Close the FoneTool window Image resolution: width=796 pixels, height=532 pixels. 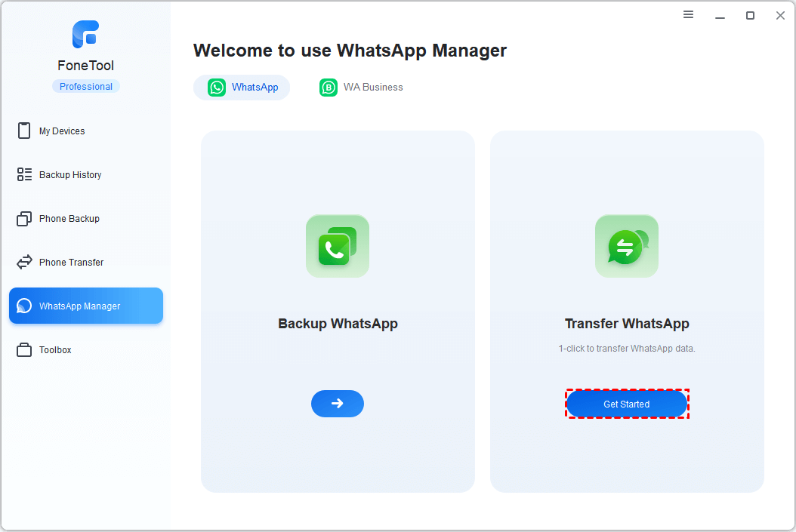click(x=780, y=16)
